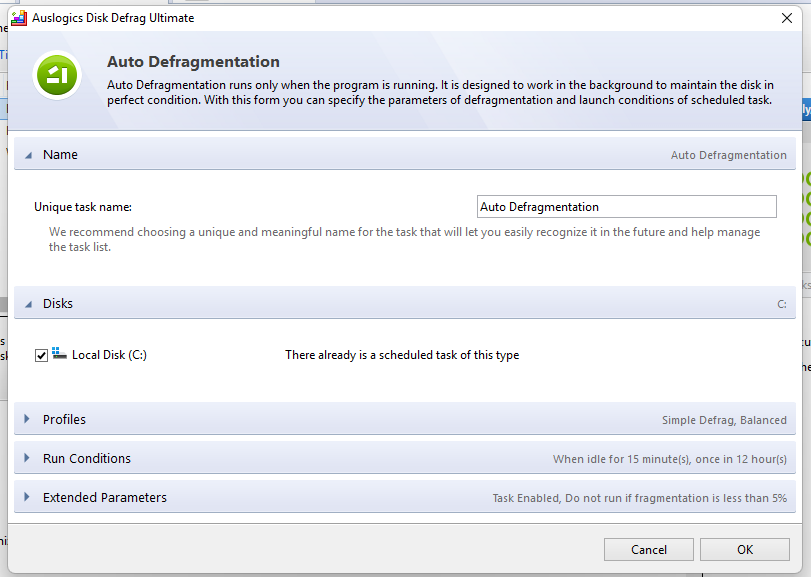
Task: Collapse the Name section using its triangle
Action: coord(28,155)
